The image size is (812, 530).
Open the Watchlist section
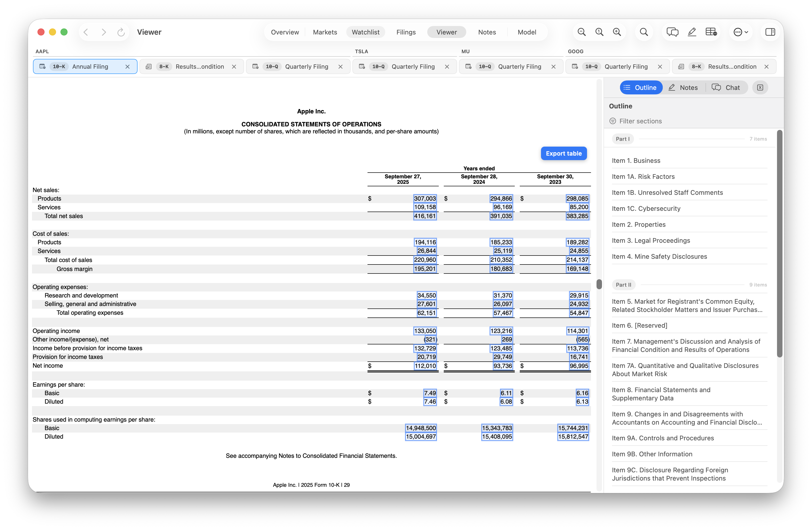[x=365, y=32]
